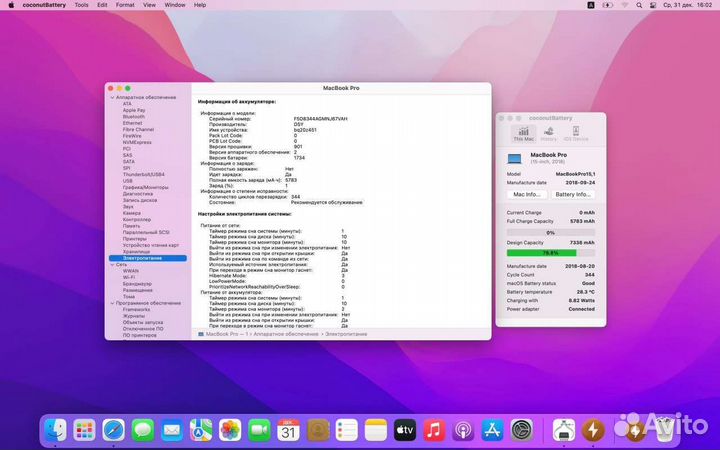Select Ethernet in the hardware list
This screenshot has width=720, height=450.
coord(132,124)
